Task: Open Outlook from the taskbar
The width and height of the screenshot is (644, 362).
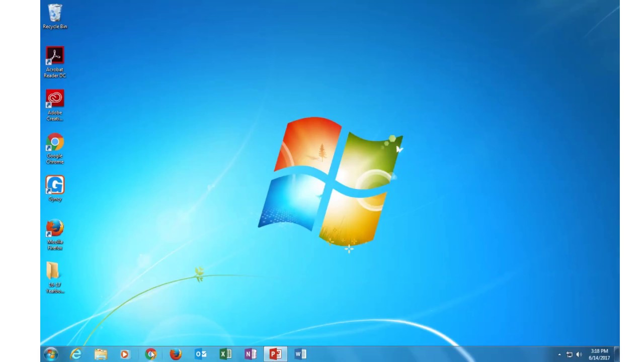Action: (200, 354)
